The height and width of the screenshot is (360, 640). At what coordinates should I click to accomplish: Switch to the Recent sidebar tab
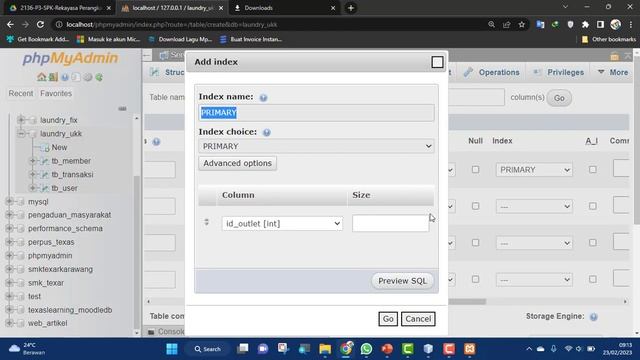(21, 93)
